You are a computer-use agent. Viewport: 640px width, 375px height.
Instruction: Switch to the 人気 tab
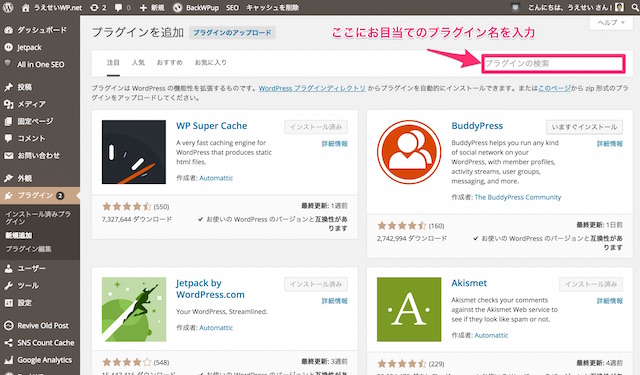pos(138,62)
